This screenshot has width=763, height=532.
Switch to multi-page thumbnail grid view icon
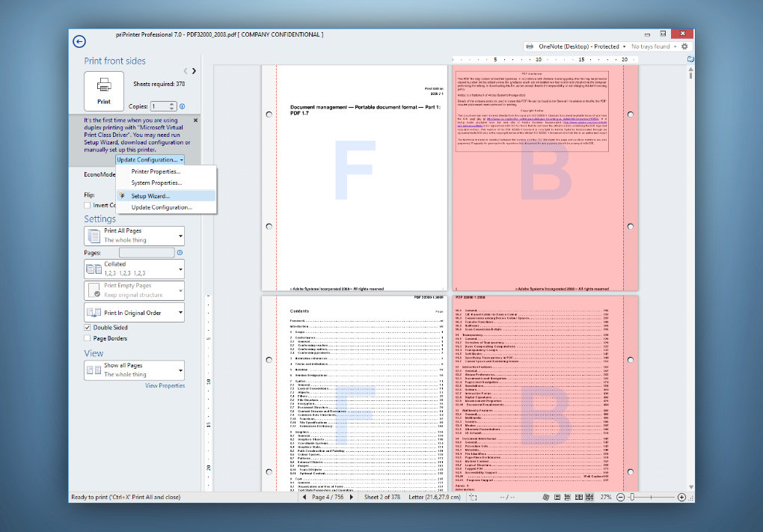click(589, 497)
